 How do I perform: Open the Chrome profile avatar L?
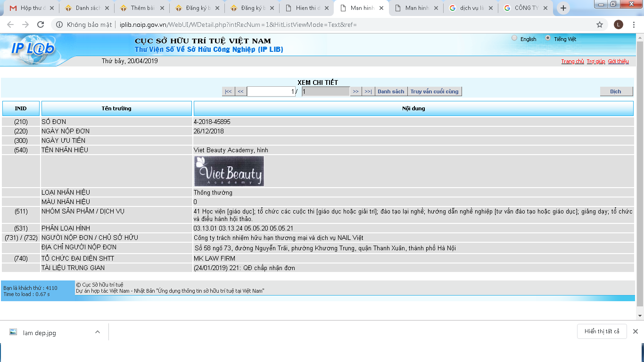(x=619, y=25)
